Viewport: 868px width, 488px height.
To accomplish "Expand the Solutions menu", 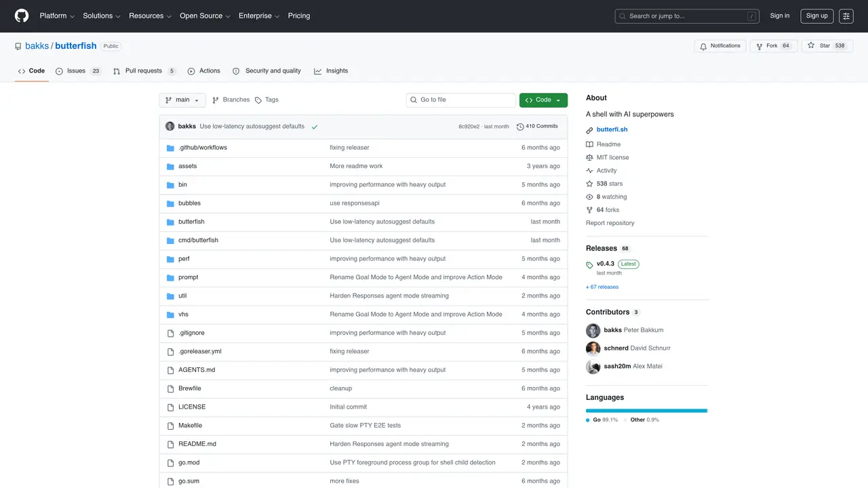I will click(x=102, y=16).
